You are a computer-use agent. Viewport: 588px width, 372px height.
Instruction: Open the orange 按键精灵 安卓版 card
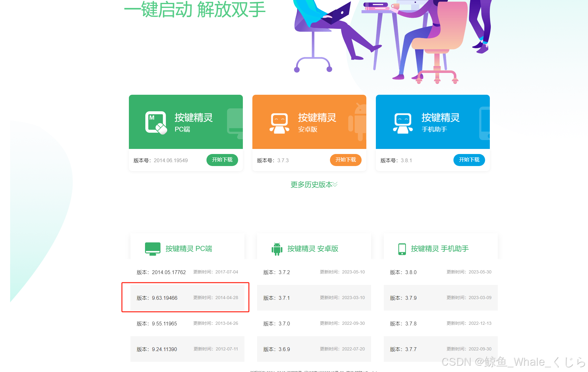[309, 122]
